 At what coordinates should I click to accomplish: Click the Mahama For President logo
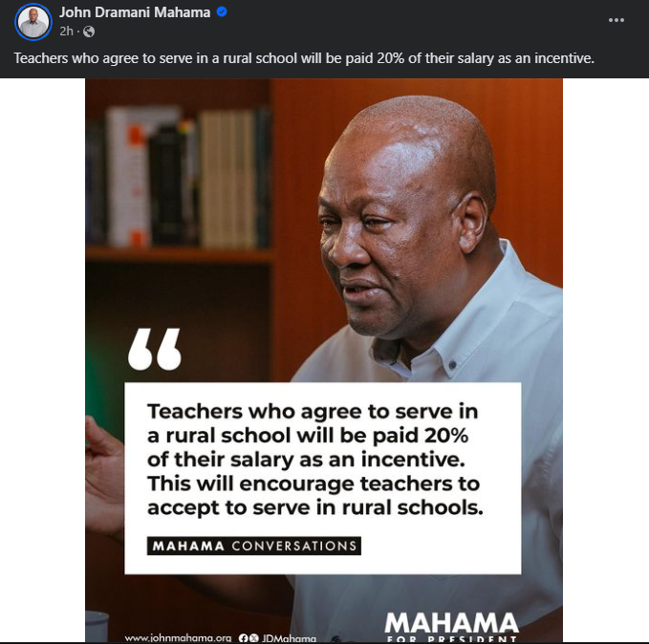pos(451,627)
